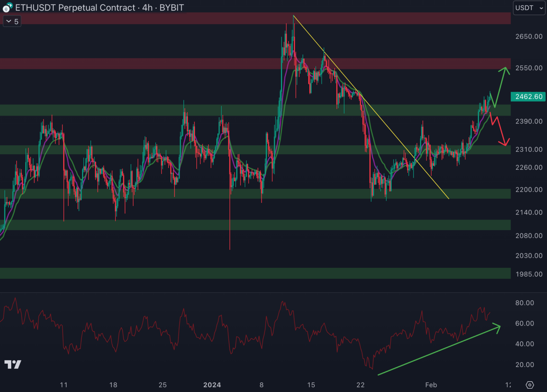
Task: Click the 2024 label on time axis
Action: click(212, 385)
